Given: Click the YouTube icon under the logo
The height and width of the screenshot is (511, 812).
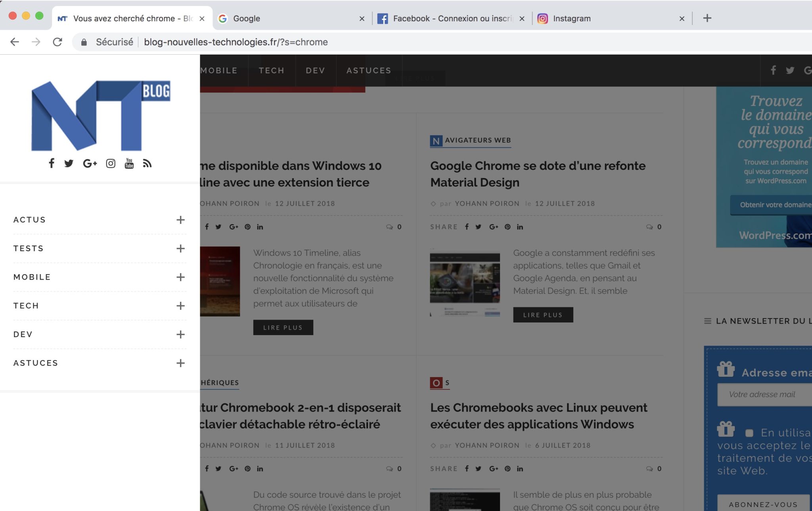Looking at the screenshot, I should click(x=129, y=163).
